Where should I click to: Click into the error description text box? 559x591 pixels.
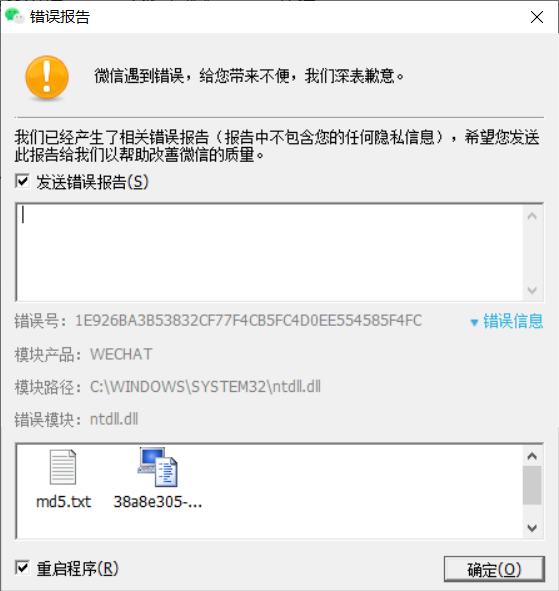(x=270, y=253)
